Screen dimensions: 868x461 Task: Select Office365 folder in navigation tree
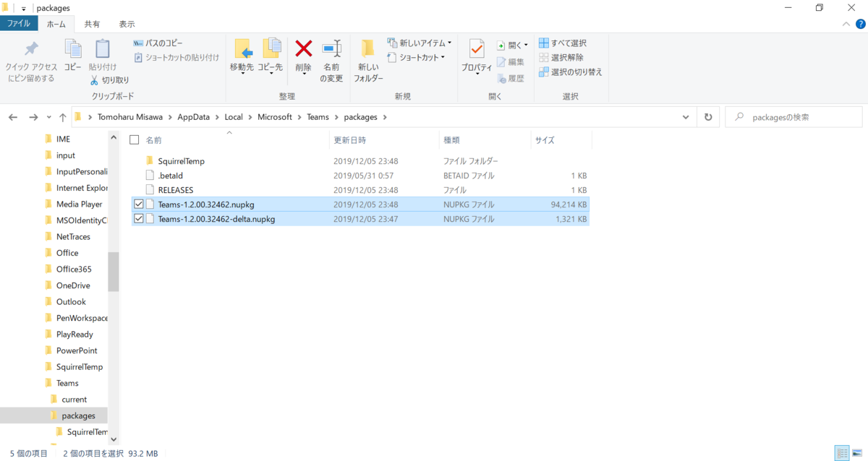point(74,270)
